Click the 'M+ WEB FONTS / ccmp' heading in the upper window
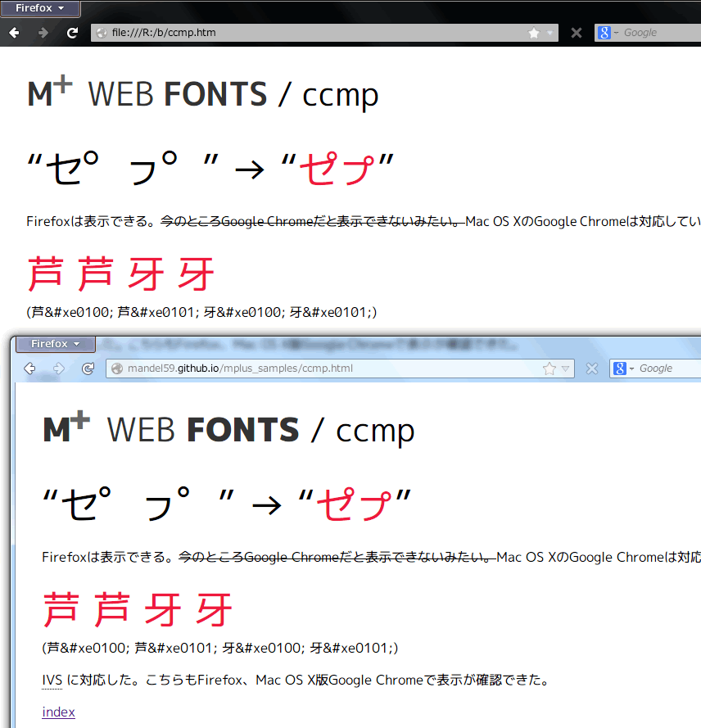Screen dimensions: 701x728 [203, 93]
